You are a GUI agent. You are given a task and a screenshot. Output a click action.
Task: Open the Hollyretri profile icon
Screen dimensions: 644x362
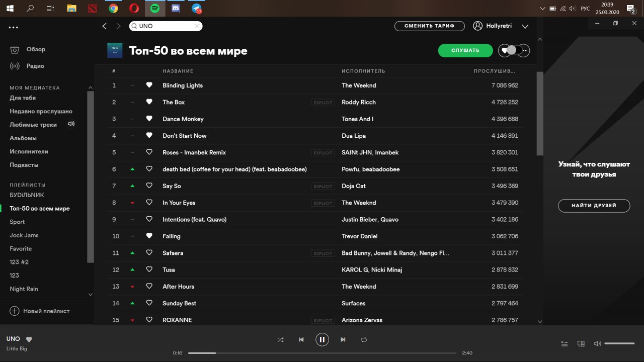coord(478,26)
